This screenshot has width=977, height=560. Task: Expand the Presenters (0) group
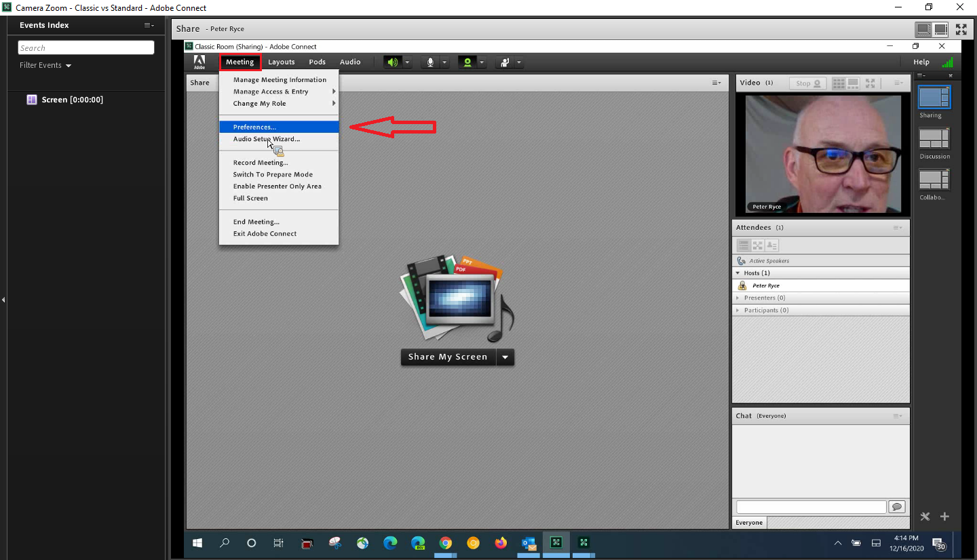739,298
